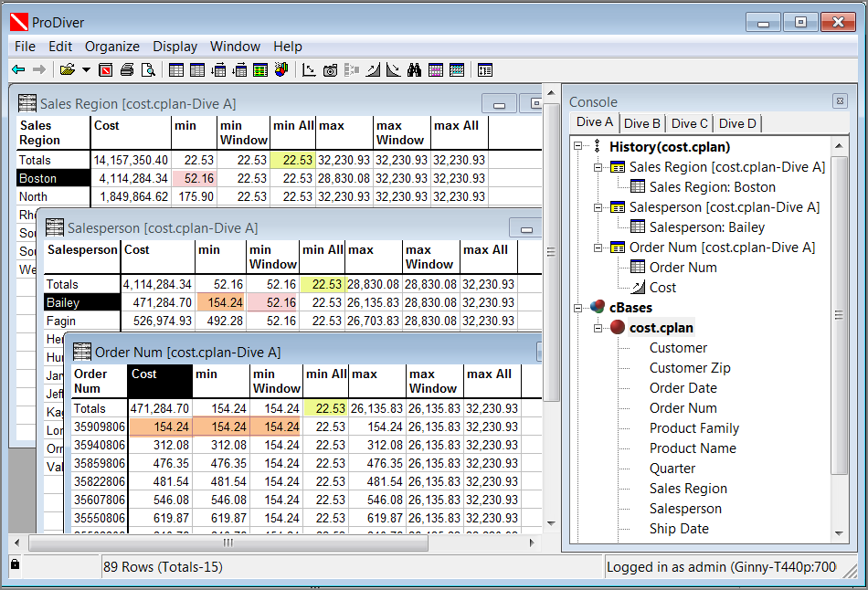The image size is (868, 590).
Task: Select the line graph toolbar icon
Action: coord(308,69)
